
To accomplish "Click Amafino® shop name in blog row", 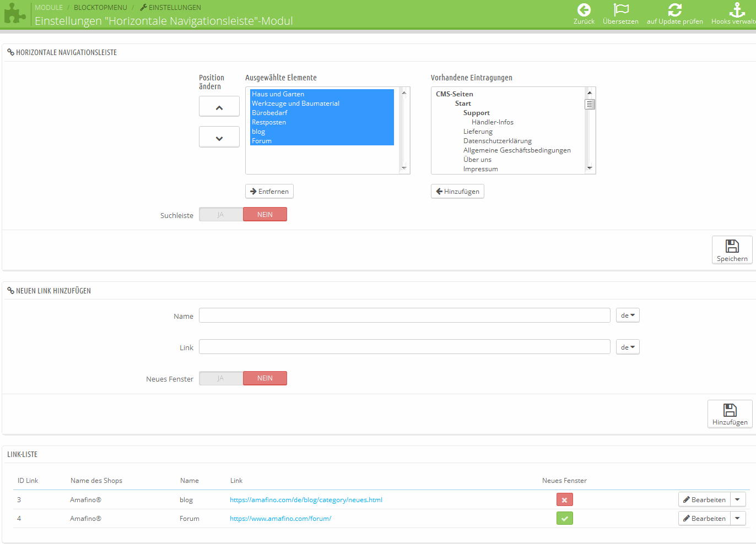I will [x=85, y=500].
